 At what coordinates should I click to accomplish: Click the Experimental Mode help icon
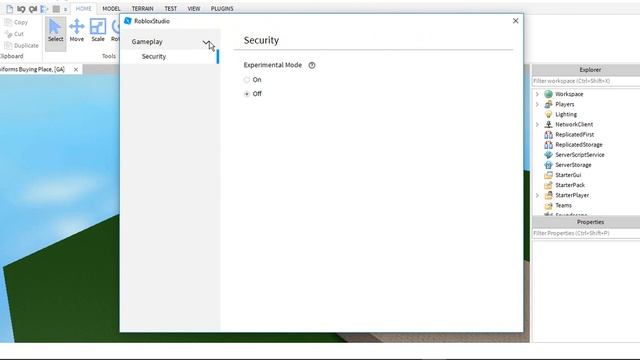[312, 65]
